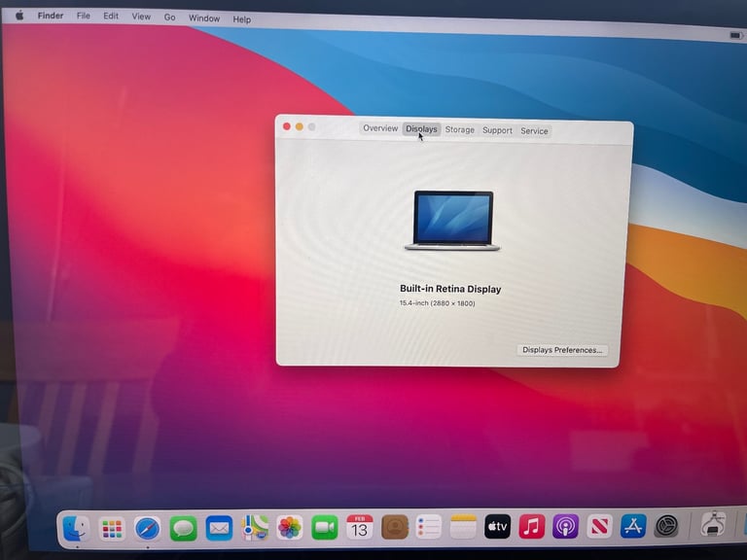Open System Preferences in the Dock
747x560 pixels.
pos(666,526)
